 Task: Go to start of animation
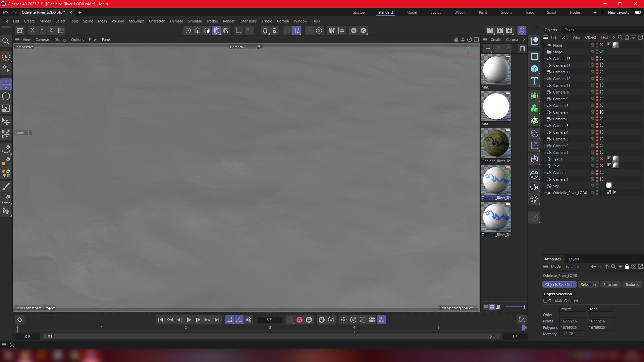[x=160, y=320]
